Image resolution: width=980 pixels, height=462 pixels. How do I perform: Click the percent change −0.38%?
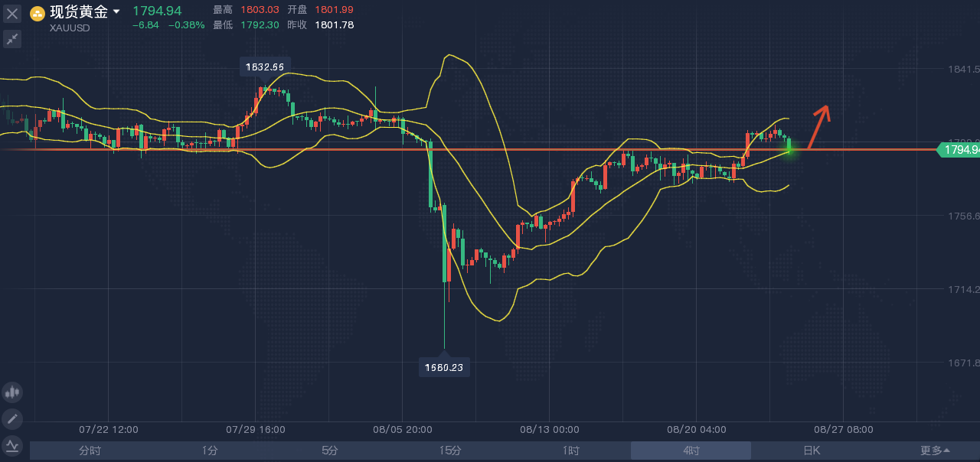pos(187,25)
